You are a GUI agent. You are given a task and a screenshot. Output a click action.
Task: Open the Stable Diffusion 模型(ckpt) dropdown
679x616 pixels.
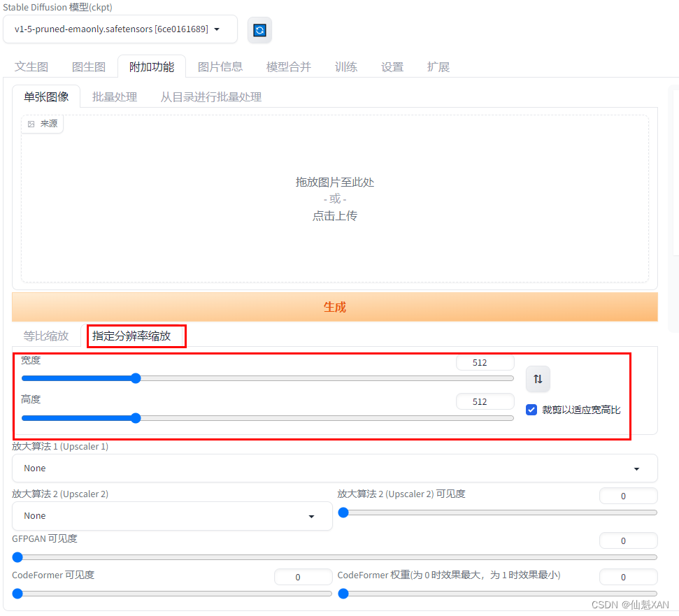tap(119, 29)
